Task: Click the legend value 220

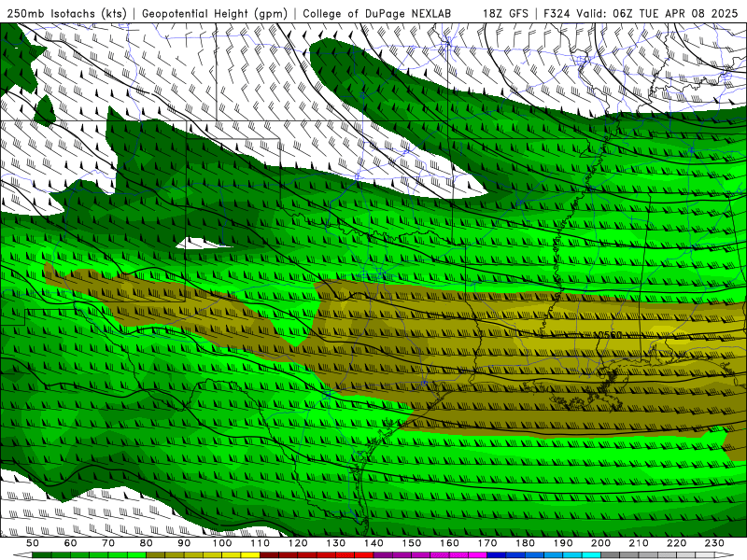Action: pyautogui.click(x=676, y=543)
